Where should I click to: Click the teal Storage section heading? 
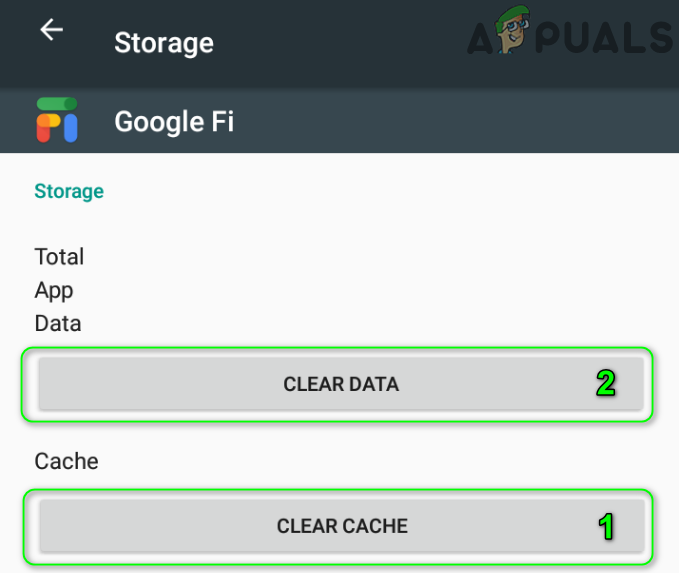tap(69, 191)
